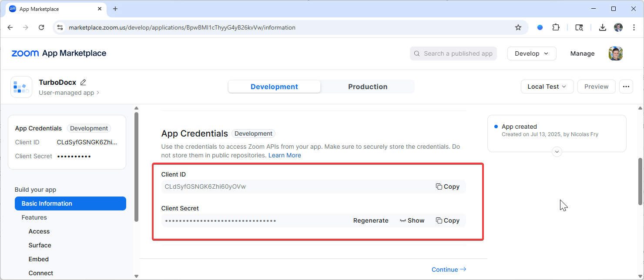Bookmark this page with the star icon
This screenshot has width=644, height=280.
(518, 27)
